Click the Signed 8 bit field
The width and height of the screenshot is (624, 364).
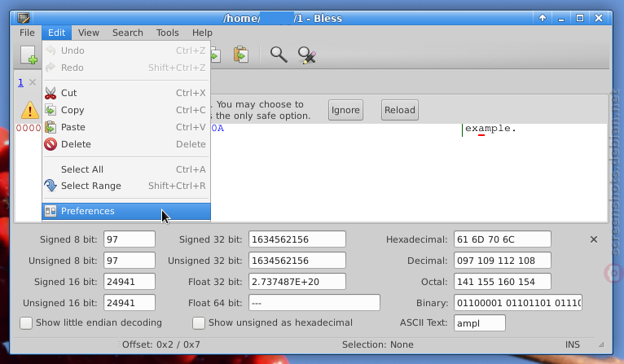(x=130, y=239)
